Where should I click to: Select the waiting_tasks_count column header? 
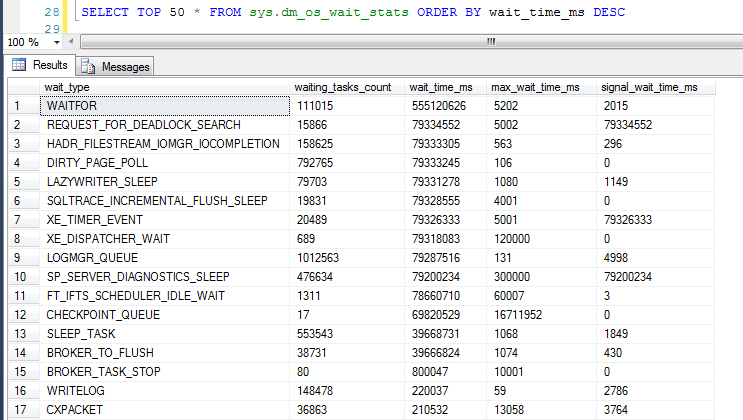[343, 88]
